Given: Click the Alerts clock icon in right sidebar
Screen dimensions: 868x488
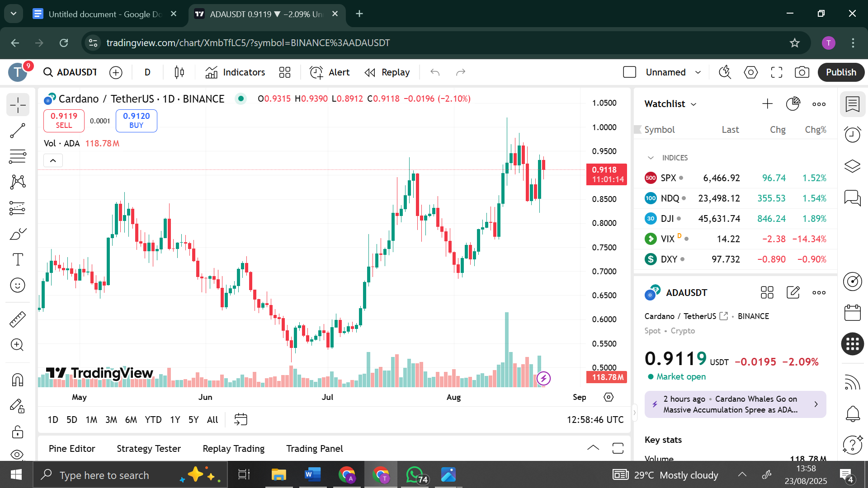Looking at the screenshot, I should [853, 135].
